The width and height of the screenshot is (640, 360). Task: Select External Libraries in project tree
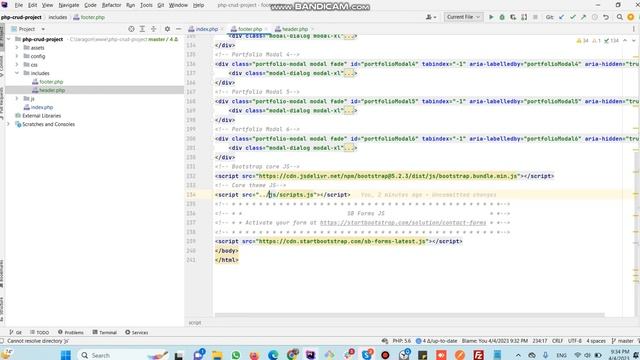41,116
